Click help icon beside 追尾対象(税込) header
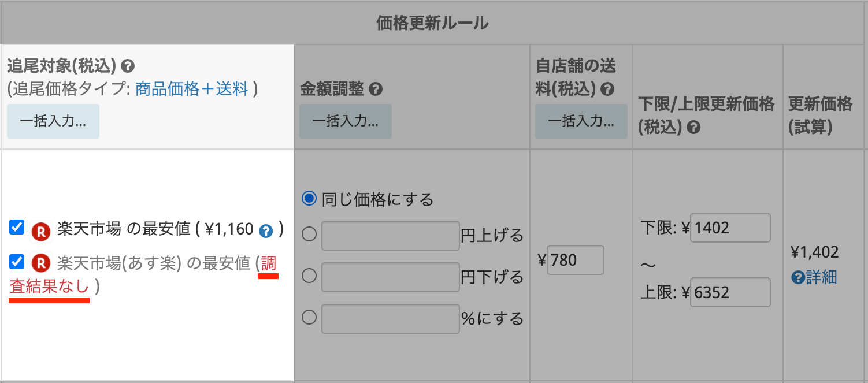Viewport: 868px width, 383px height. pyautogui.click(x=128, y=66)
